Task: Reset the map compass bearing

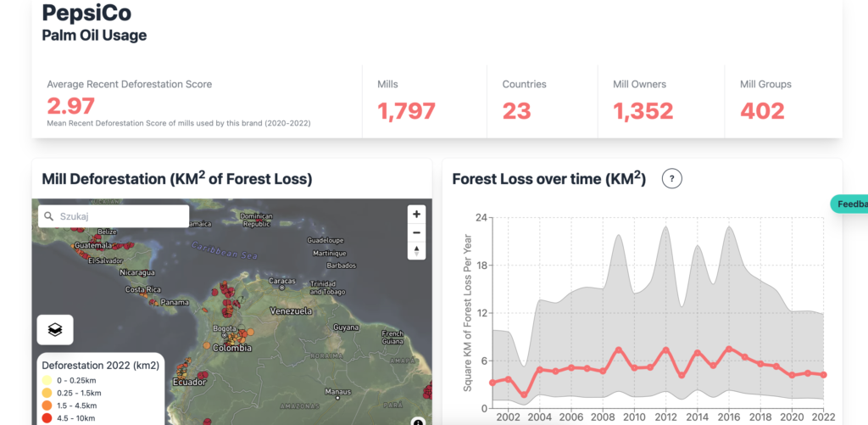Action: (416, 250)
